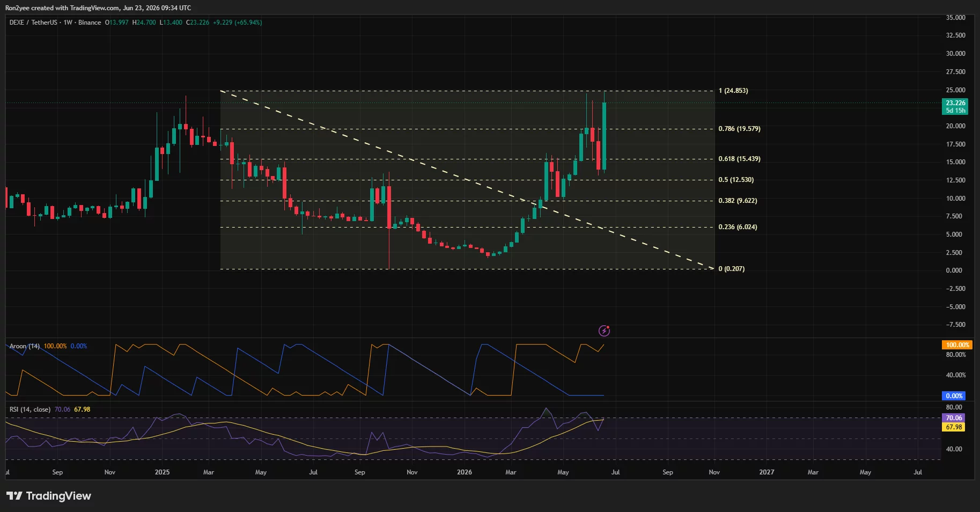Image resolution: width=980 pixels, height=512 pixels.
Task: Click the +9.229 (+65.94%) change text
Action: (238, 23)
